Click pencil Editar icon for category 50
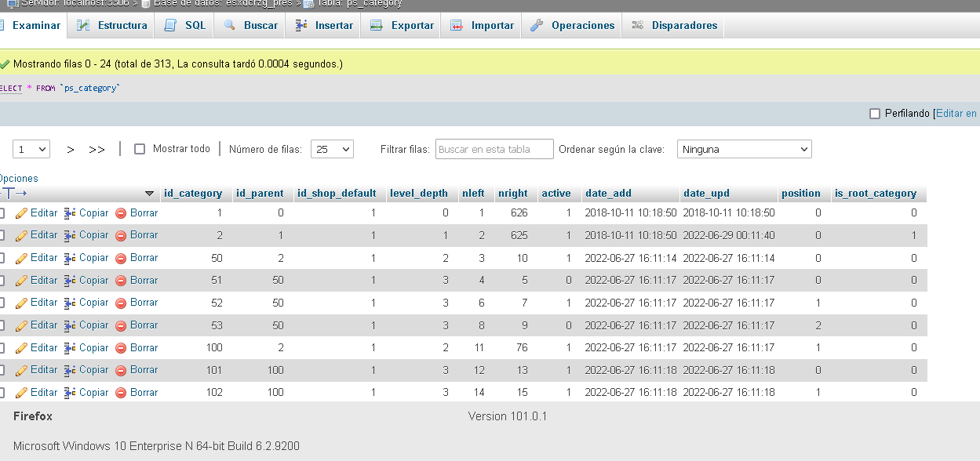The height and width of the screenshot is (461, 980). click(21, 258)
